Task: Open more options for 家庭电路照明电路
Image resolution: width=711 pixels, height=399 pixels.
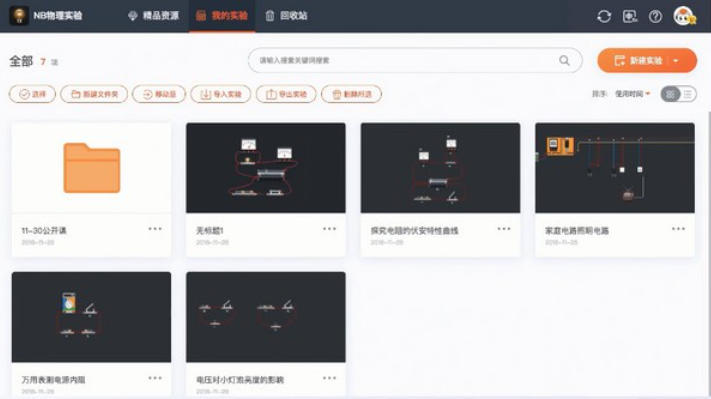Action: 678,229
